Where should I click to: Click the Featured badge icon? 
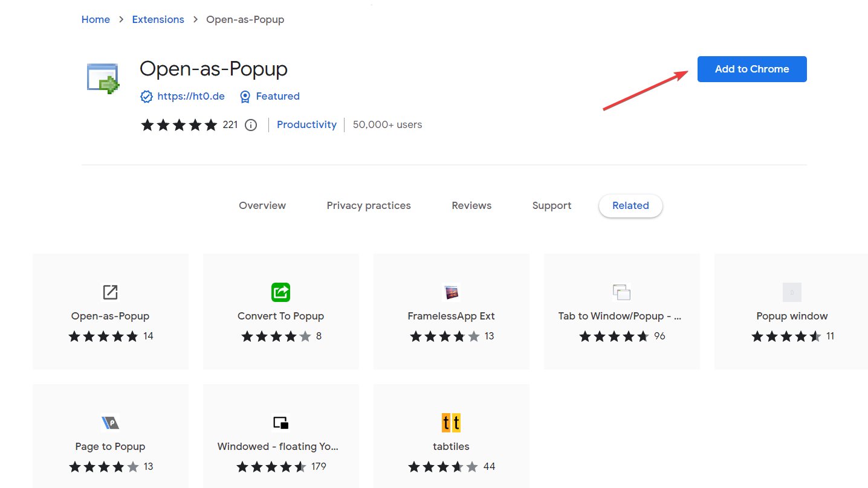[x=245, y=96]
